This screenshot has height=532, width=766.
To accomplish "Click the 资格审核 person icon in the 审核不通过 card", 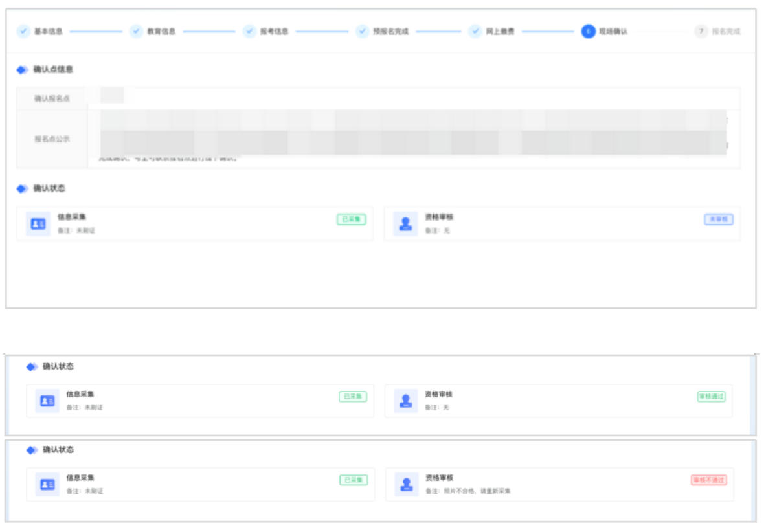I will 407,484.
